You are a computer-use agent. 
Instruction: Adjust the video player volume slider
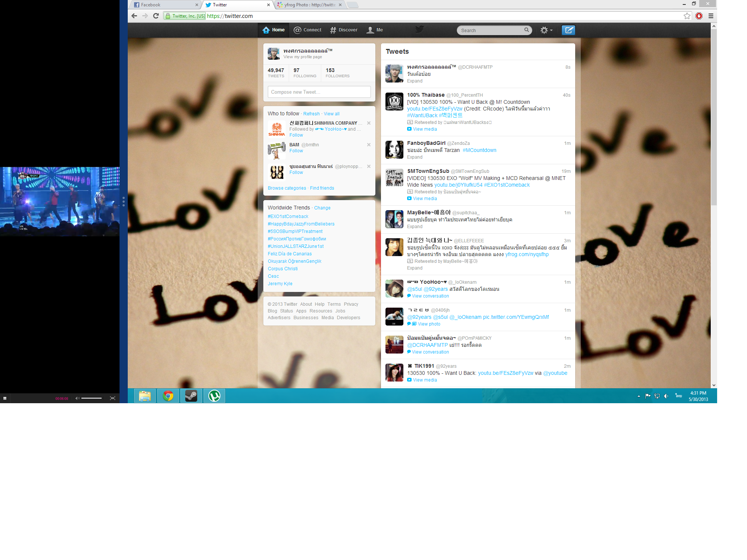click(92, 398)
